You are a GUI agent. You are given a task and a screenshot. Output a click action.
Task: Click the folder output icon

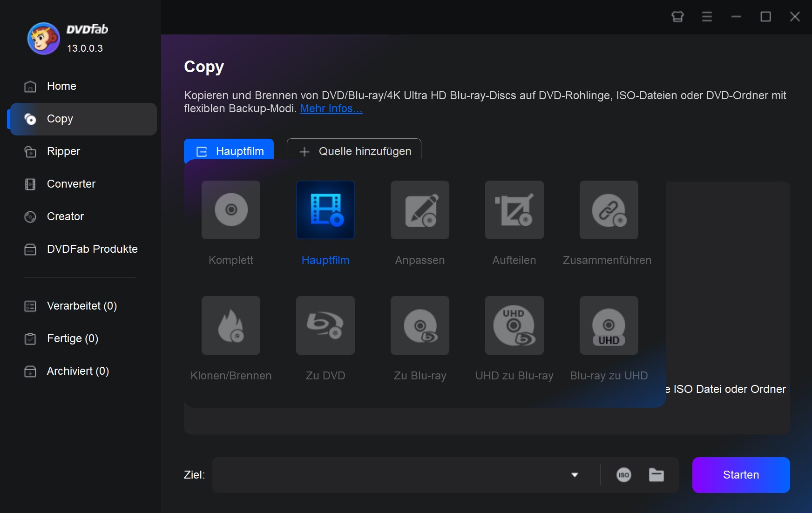point(656,475)
